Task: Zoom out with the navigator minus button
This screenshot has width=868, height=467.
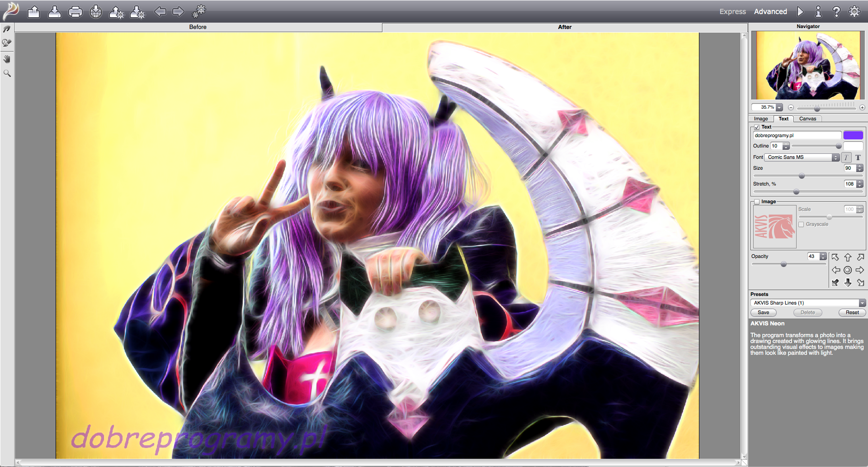Action: (791, 108)
